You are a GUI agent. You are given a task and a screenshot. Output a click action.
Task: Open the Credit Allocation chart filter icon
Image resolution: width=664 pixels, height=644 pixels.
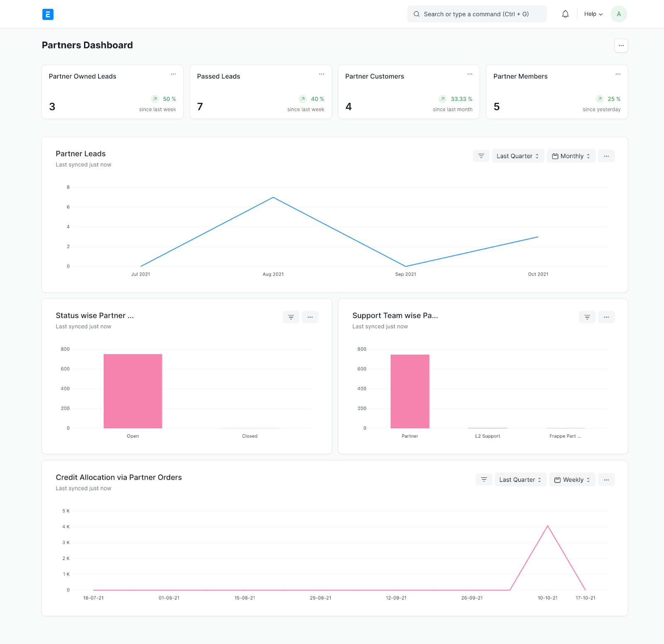point(484,480)
